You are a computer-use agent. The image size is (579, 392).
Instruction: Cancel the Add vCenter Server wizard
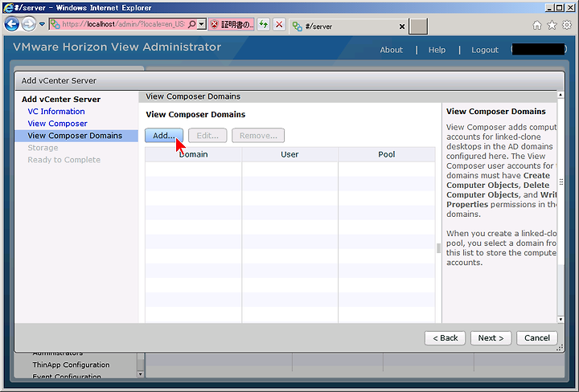pos(537,338)
